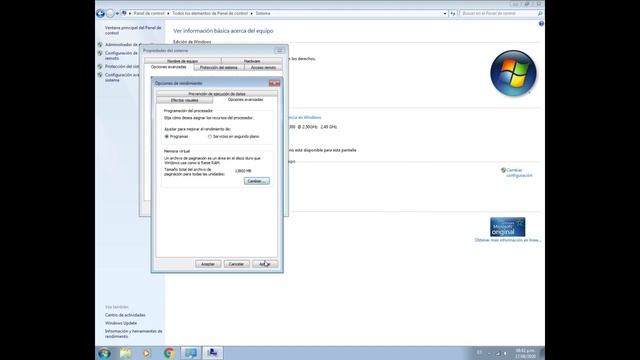Click the Cambiar... virtual memory button
Viewport: 640px width, 360px height.
coord(257,181)
